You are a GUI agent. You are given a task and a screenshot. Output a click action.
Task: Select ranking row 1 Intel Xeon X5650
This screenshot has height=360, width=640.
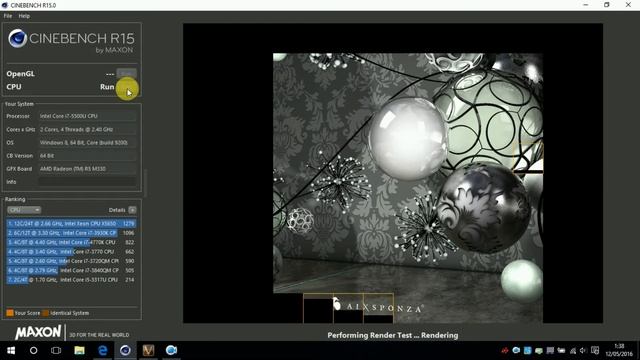pyautogui.click(x=71, y=224)
